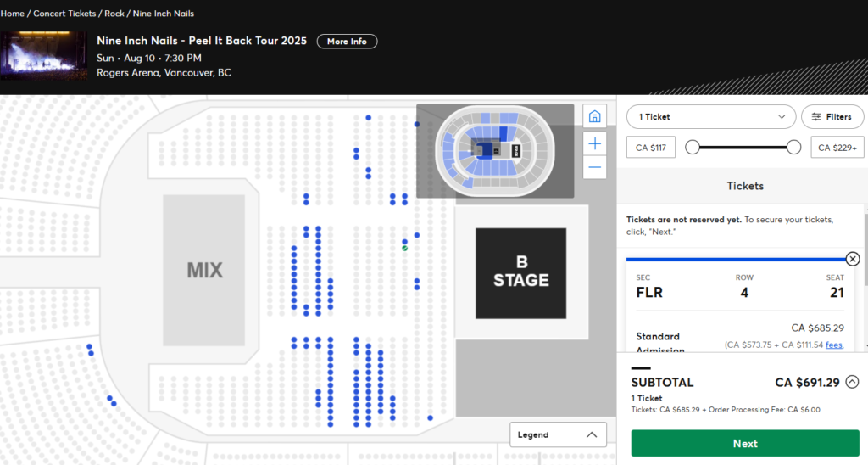The image size is (868, 465).
Task: Zoom in on the seat map
Action: pos(595,143)
